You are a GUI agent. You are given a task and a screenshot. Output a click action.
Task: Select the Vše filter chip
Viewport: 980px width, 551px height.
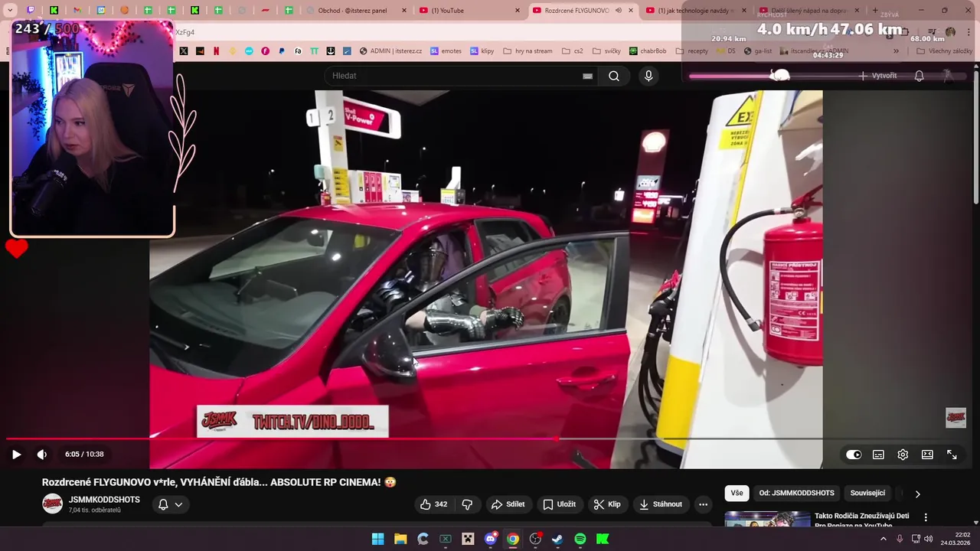[737, 494]
